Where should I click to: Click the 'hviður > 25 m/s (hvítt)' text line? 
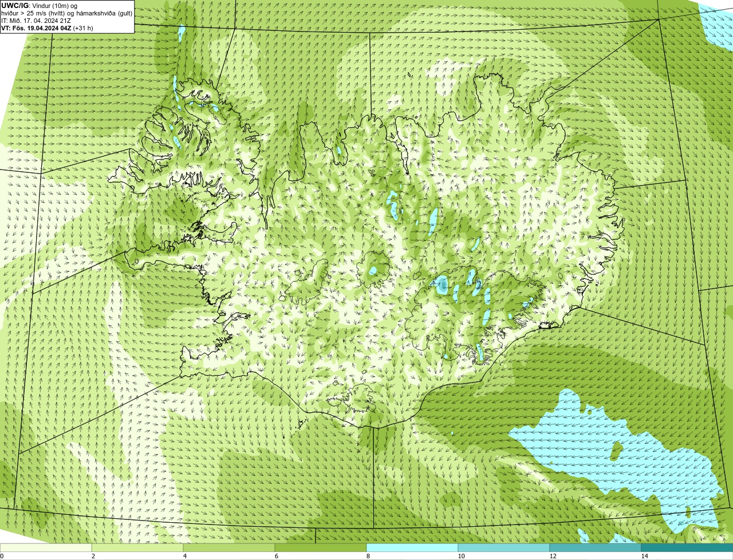click(67, 13)
